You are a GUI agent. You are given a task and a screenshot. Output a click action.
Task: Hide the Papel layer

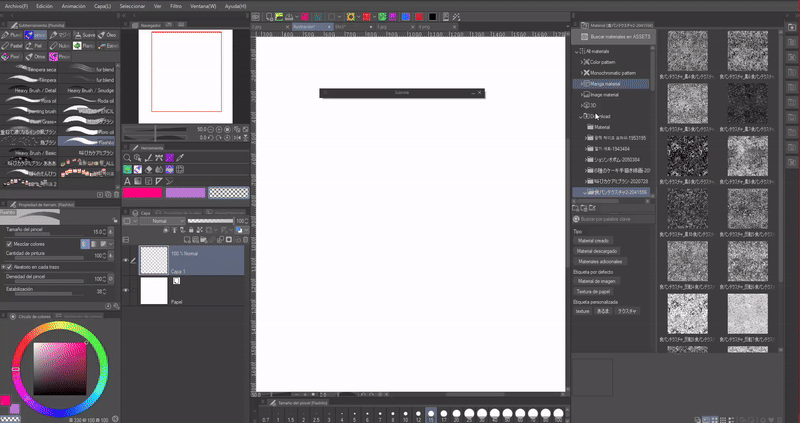127,290
